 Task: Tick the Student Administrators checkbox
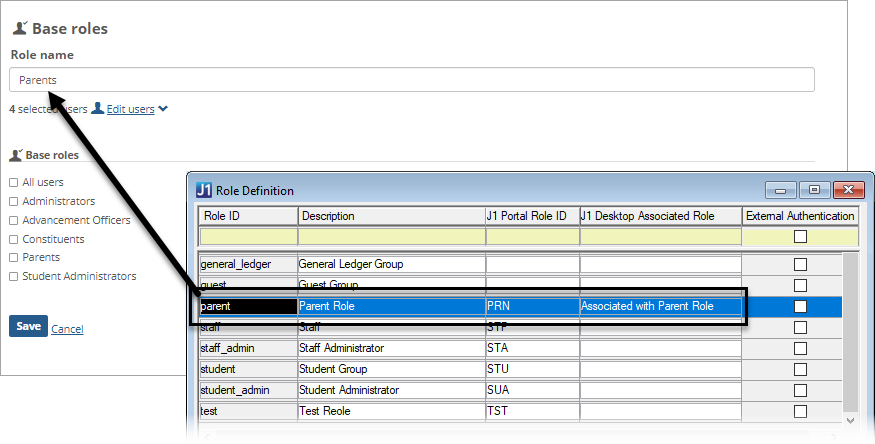pos(14,276)
